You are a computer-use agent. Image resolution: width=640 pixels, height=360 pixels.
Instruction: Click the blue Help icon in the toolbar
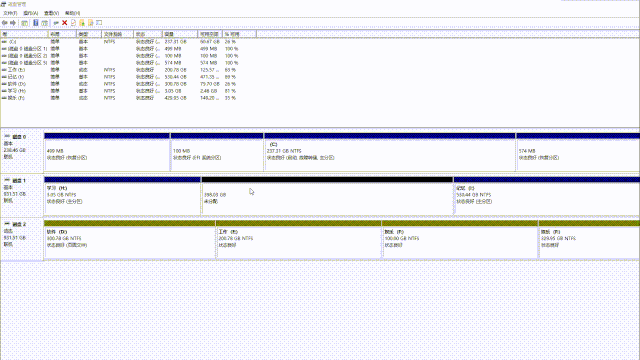(36, 23)
